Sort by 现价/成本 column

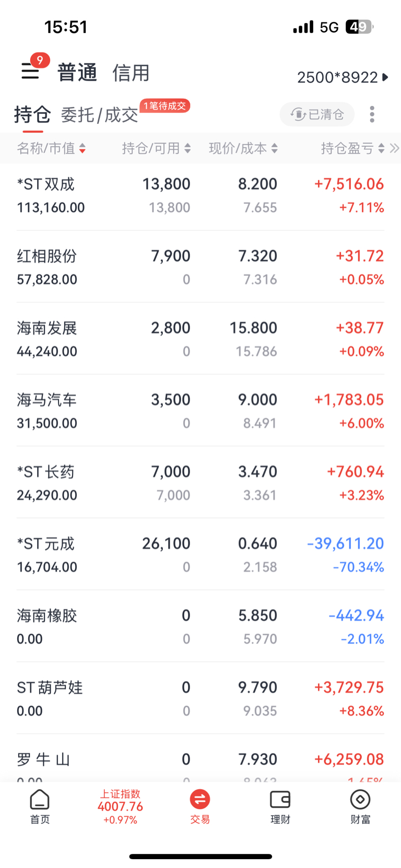[243, 149]
